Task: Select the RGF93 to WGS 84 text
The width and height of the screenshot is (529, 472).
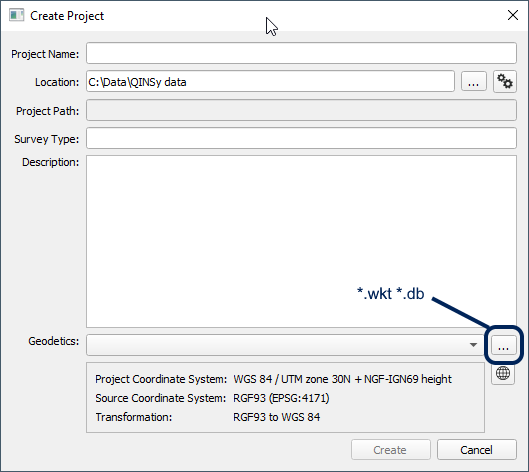Action: point(276,417)
